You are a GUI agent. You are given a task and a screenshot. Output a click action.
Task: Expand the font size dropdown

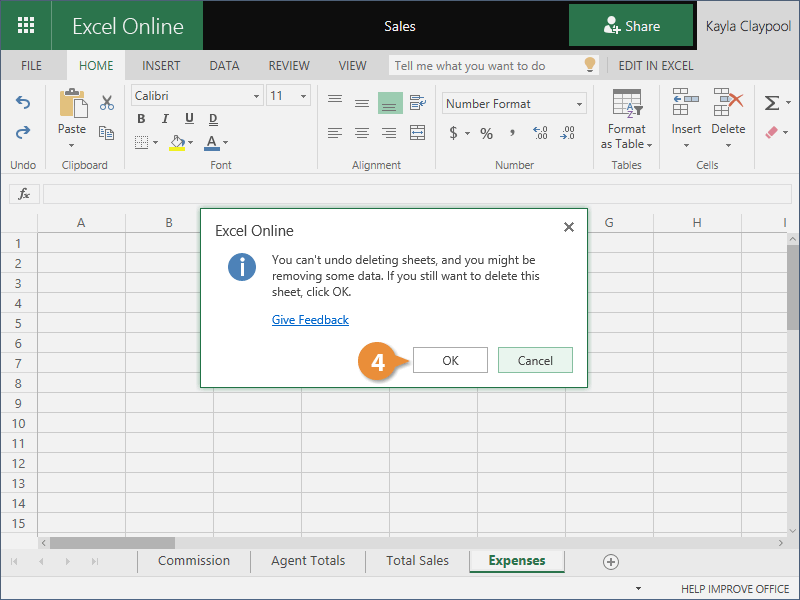(x=303, y=96)
